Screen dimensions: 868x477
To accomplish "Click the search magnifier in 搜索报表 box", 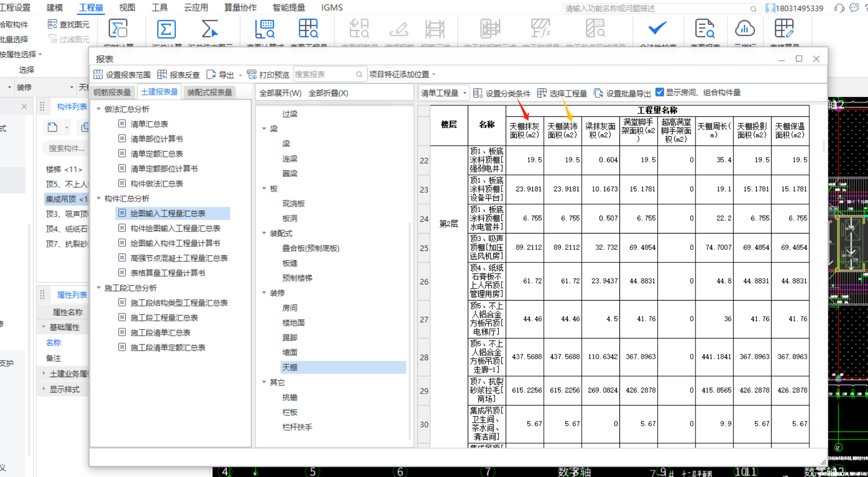I will (x=359, y=75).
